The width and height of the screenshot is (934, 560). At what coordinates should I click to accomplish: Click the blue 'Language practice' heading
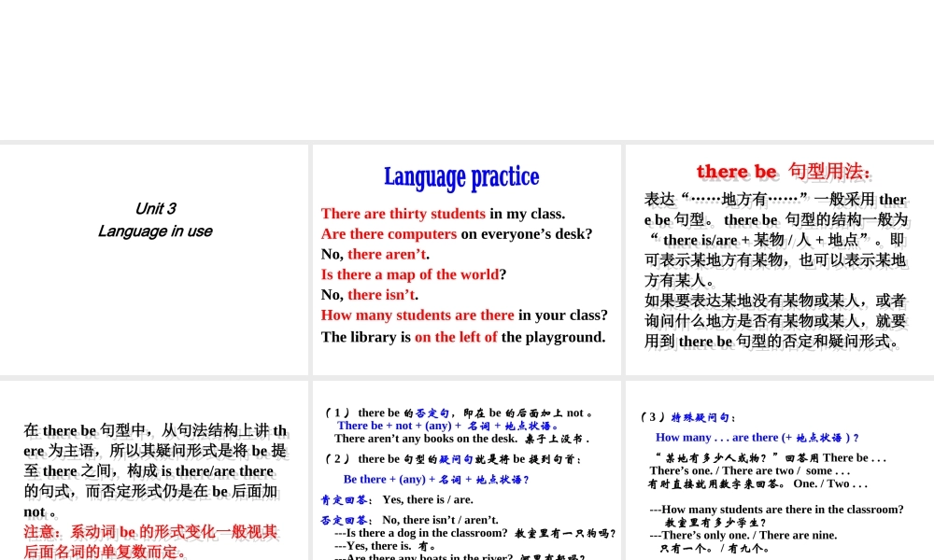click(461, 176)
